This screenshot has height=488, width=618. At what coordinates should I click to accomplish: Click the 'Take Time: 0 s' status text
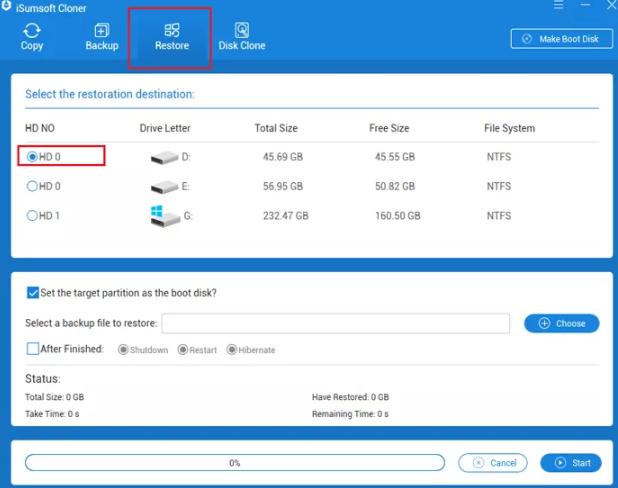(52, 414)
